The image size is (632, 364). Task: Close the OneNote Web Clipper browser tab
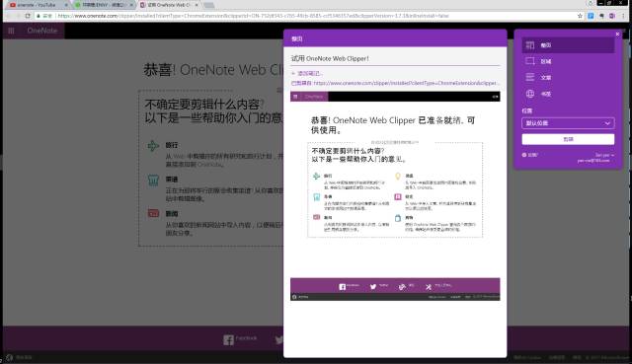197,5
